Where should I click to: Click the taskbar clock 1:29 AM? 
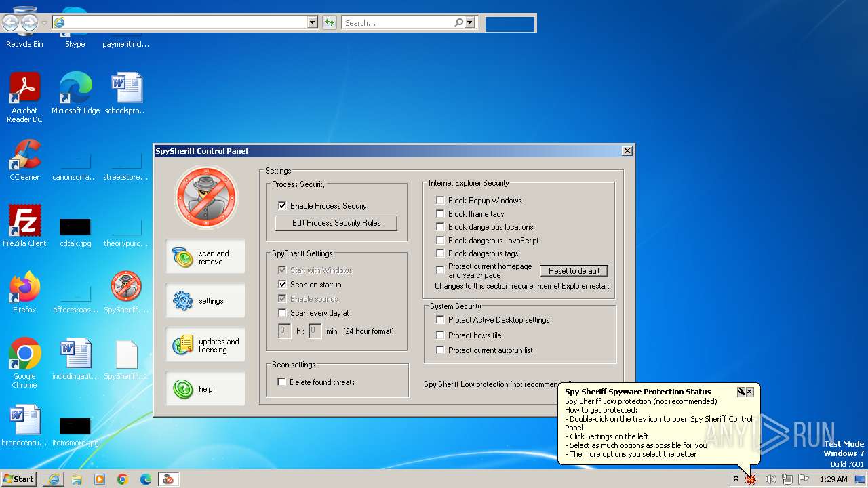point(833,479)
